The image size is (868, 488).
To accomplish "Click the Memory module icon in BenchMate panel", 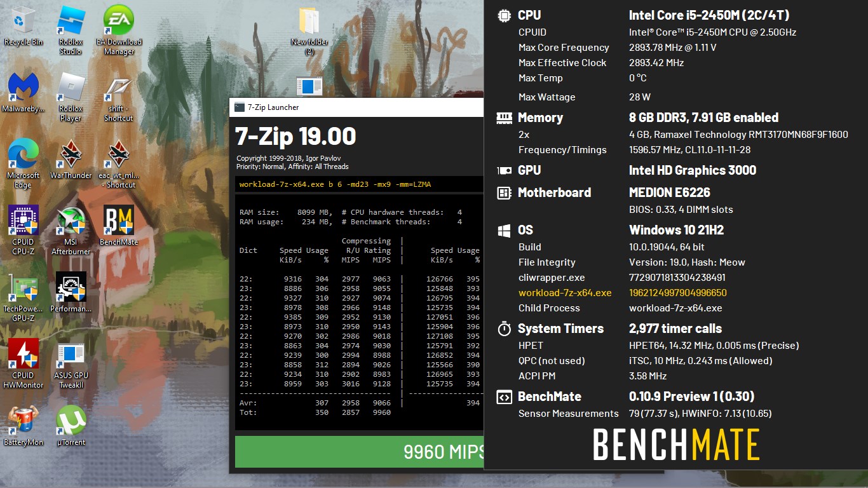I will [504, 118].
